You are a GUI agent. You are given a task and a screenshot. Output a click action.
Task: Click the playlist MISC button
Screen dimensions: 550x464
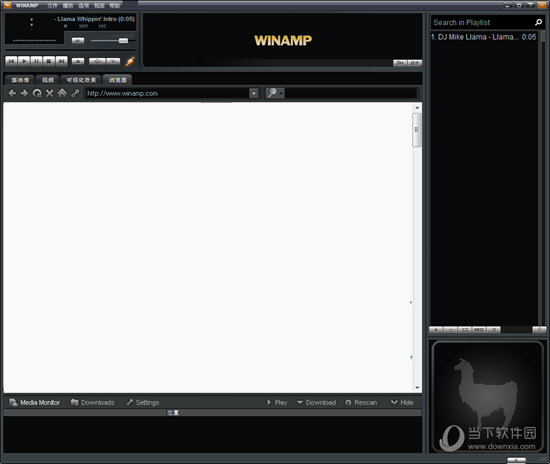[x=479, y=329]
